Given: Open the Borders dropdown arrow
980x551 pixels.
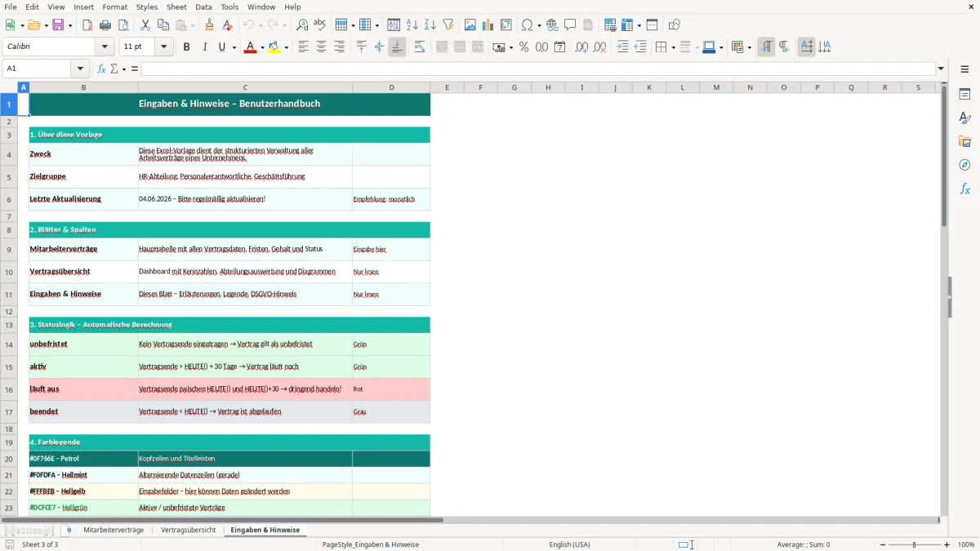Looking at the screenshot, I should pos(672,47).
